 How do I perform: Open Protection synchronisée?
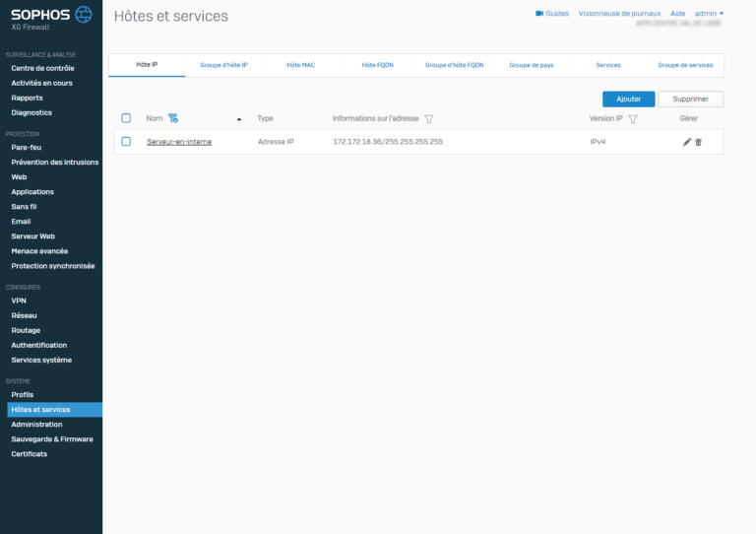[x=53, y=266]
